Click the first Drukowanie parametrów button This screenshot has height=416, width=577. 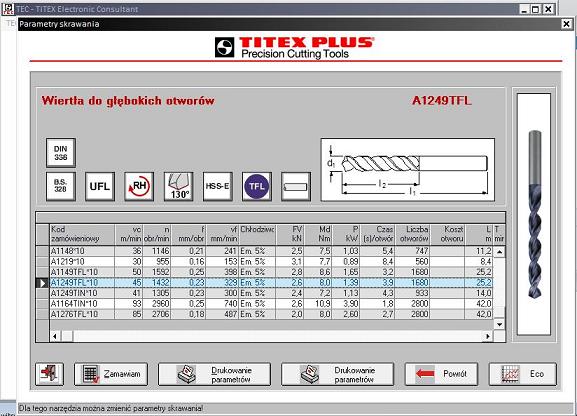(x=214, y=374)
